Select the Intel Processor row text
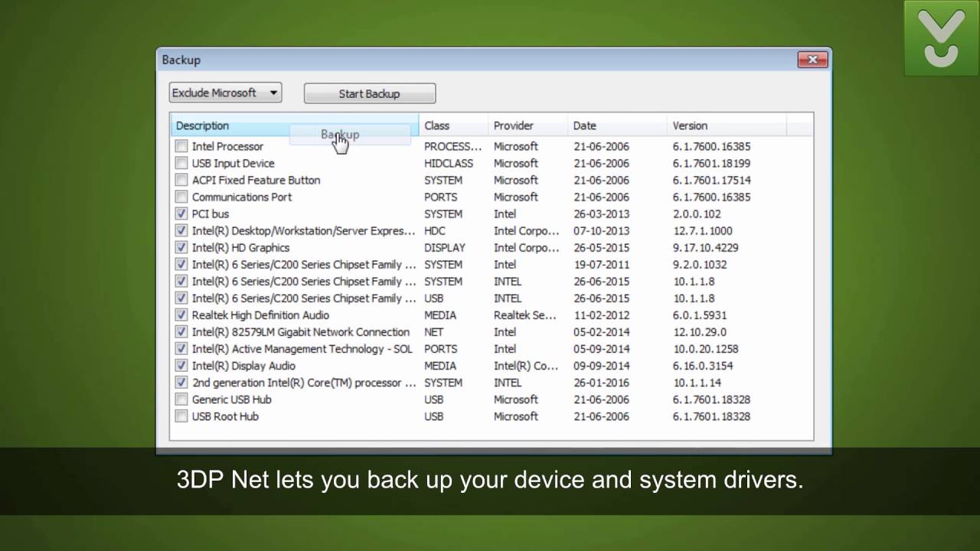The width and height of the screenshot is (980, 551). (227, 146)
